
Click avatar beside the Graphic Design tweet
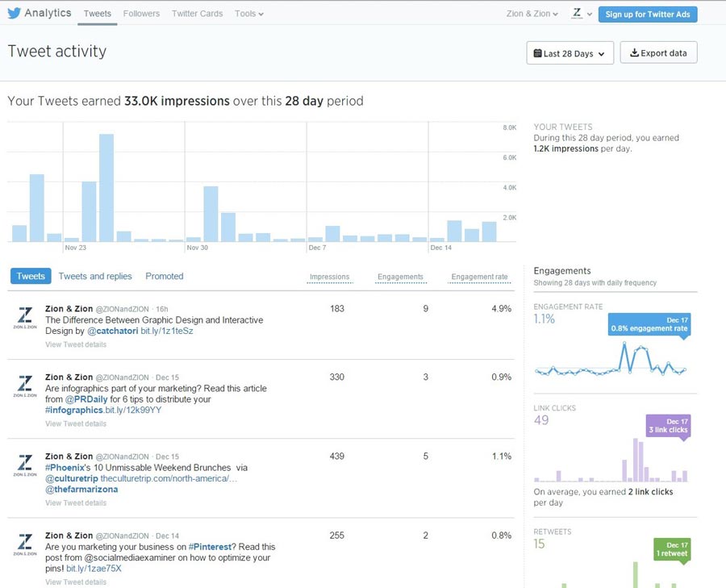click(x=25, y=318)
